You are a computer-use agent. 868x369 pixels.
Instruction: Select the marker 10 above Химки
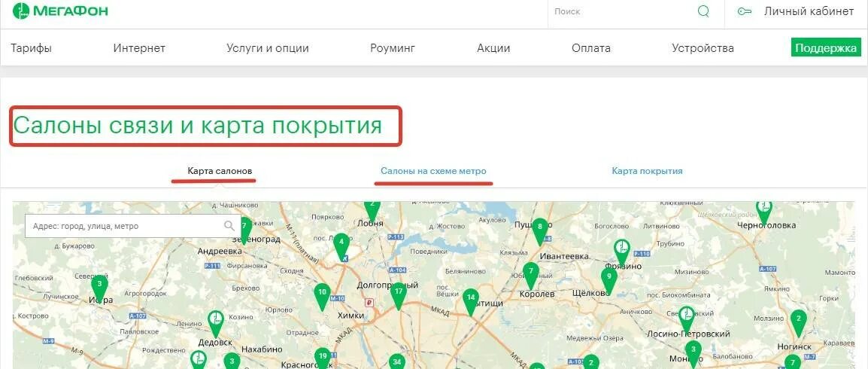(x=322, y=297)
